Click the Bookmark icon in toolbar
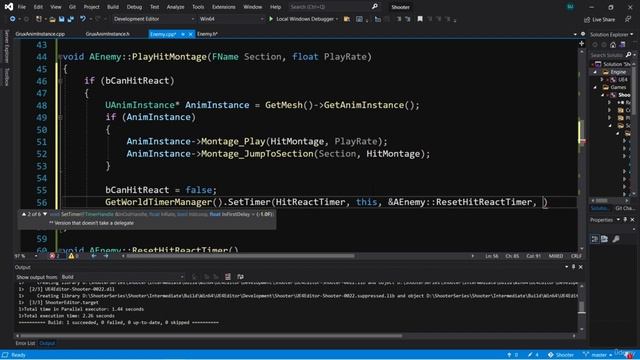The width and height of the screenshot is (640, 360). pyautogui.click(x=420, y=19)
